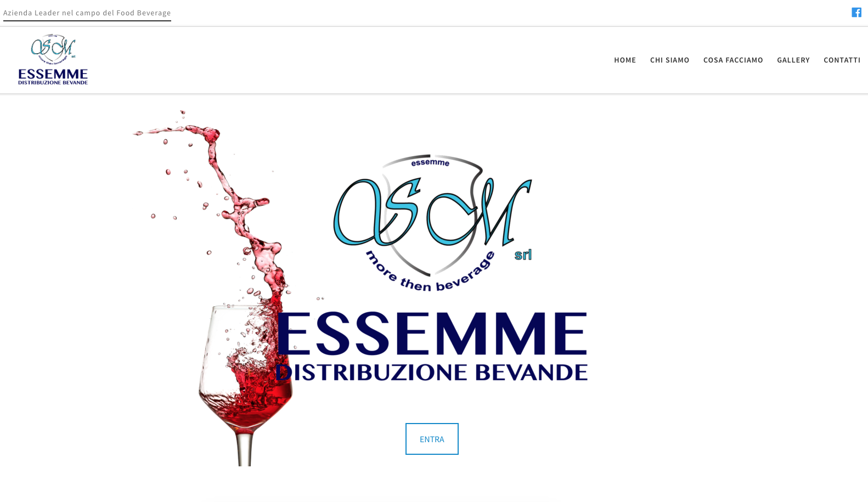
Task: Open the CHI SIAMO page
Action: 669,60
